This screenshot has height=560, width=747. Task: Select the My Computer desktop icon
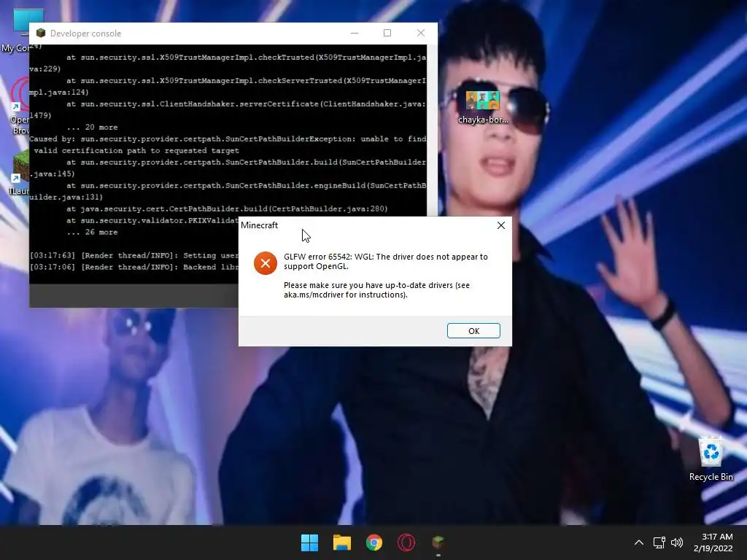(x=15, y=31)
